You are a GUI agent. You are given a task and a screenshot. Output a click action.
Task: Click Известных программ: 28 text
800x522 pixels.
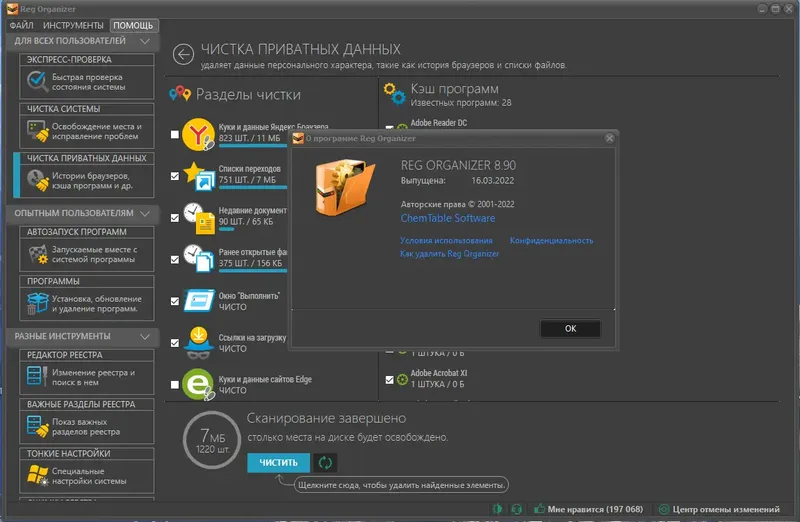pos(461,103)
